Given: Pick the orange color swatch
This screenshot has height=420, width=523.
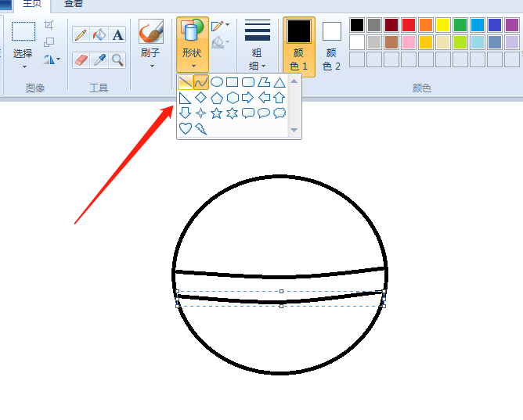Looking at the screenshot, I should [x=426, y=25].
